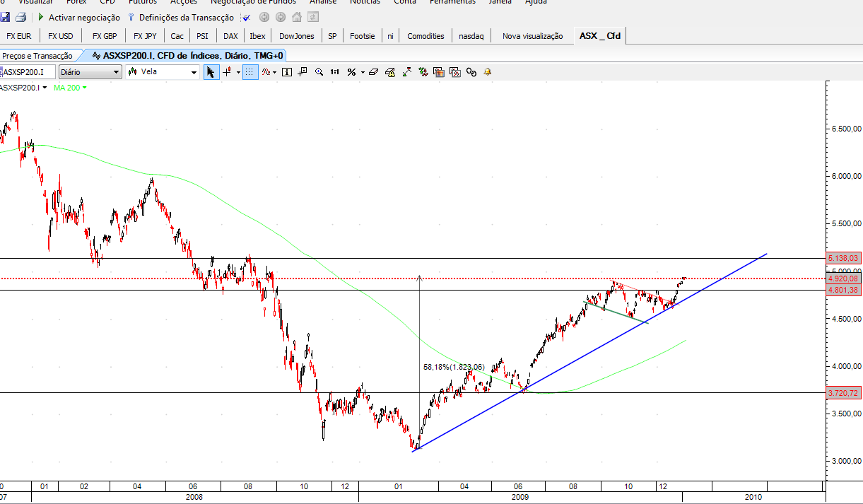Click the eraser with warning icon

pos(391,71)
